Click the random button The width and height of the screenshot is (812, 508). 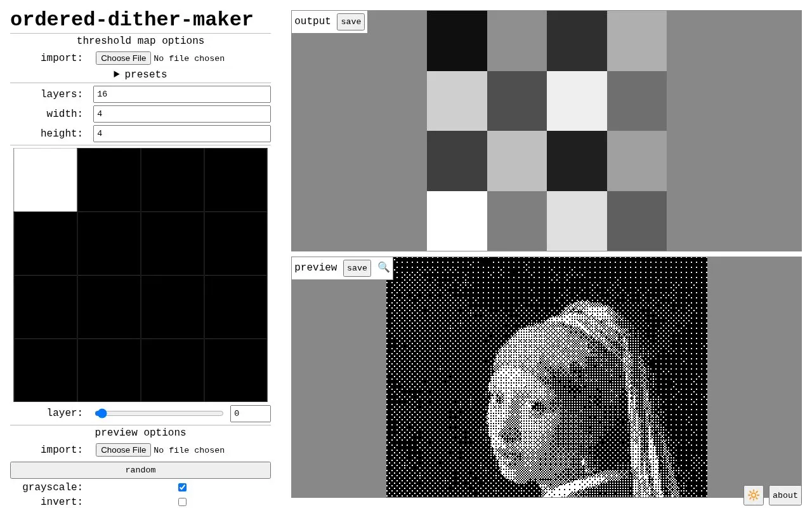click(140, 470)
